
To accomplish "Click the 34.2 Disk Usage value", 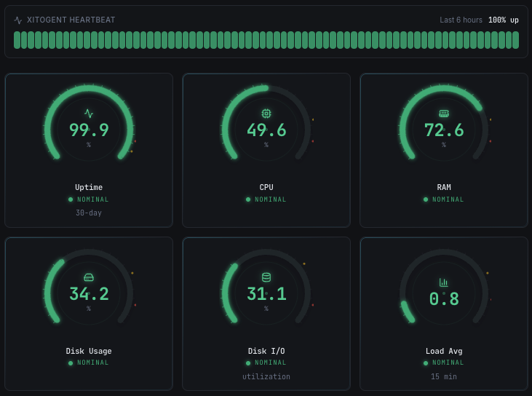I will tap(89, 294).
